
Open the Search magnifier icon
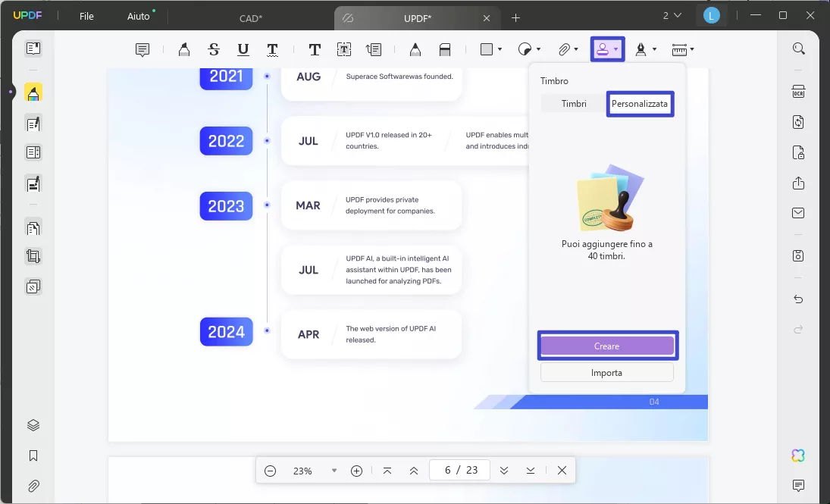click(799, 49)
